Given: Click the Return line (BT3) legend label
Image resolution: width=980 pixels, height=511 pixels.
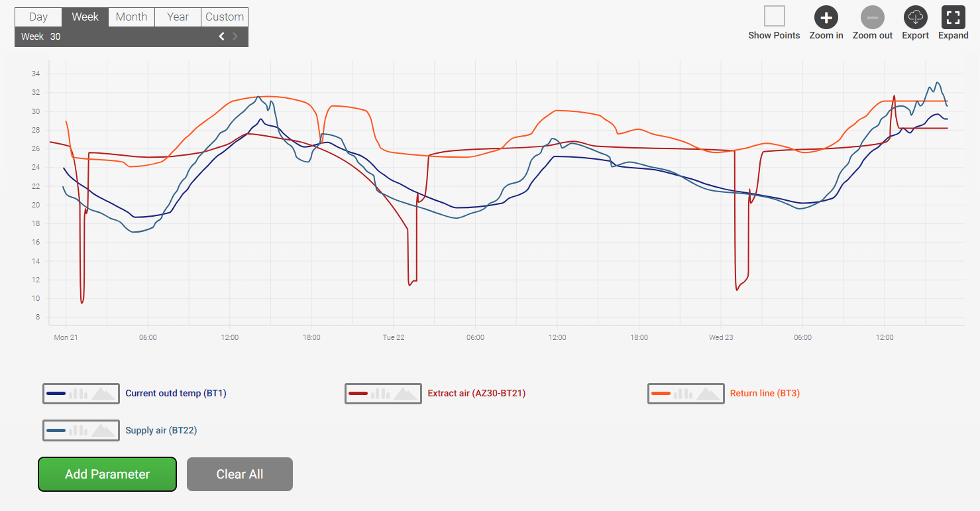Looking at the screenshot, I should [x=765, y=394].
